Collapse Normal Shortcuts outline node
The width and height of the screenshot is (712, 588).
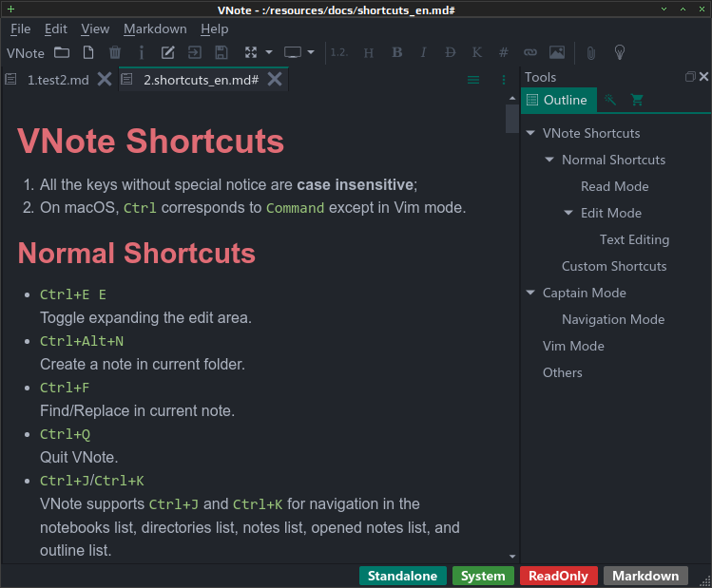[x=549, y=160]
